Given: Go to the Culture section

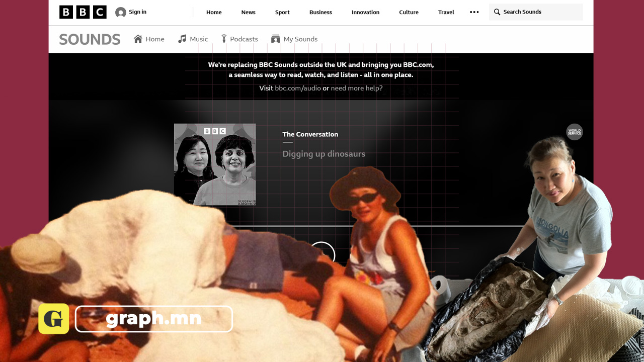Looking at the screenshot, I should (x=409, y=12).
